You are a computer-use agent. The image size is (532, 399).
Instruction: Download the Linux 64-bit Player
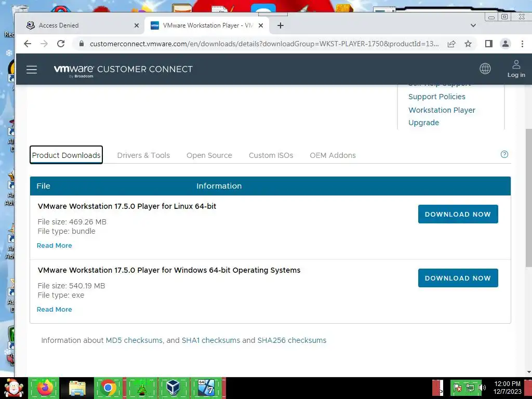tap(458, 214)
